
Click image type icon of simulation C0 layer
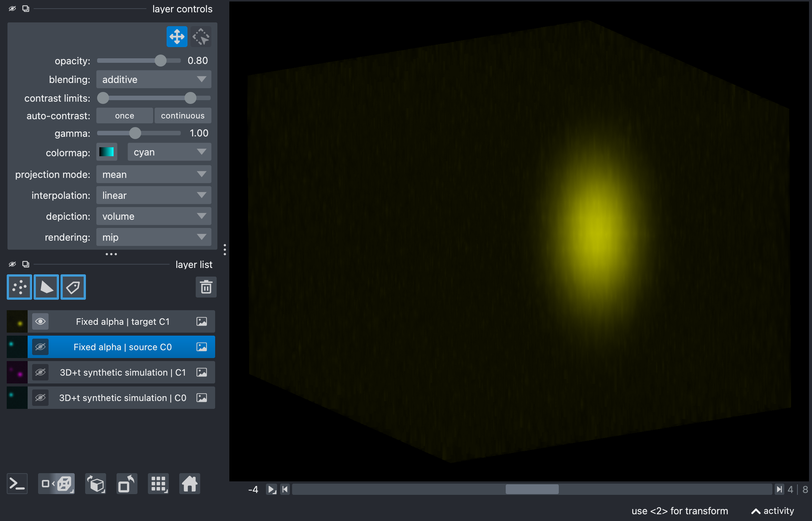click(x=202, y=398)
